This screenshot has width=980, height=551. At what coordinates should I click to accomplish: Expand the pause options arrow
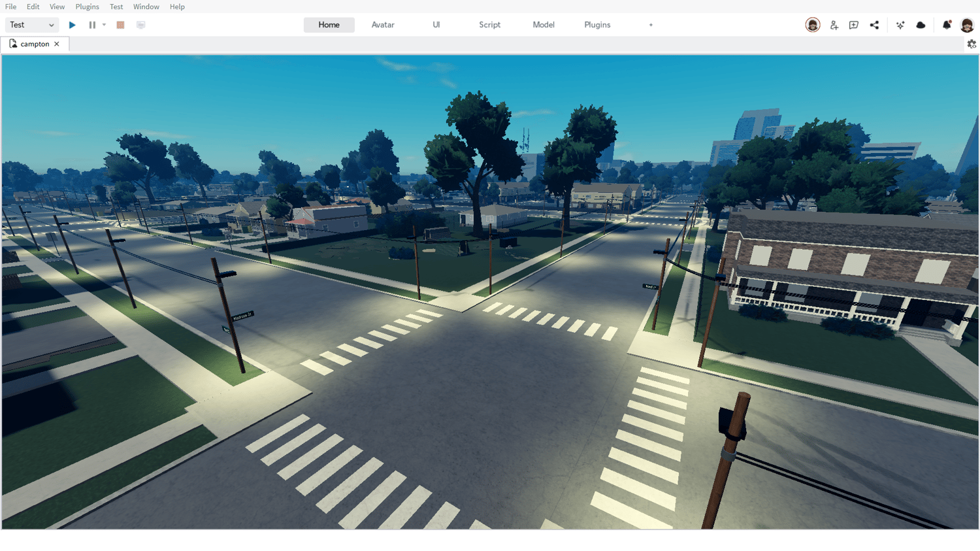click(103, 24)
